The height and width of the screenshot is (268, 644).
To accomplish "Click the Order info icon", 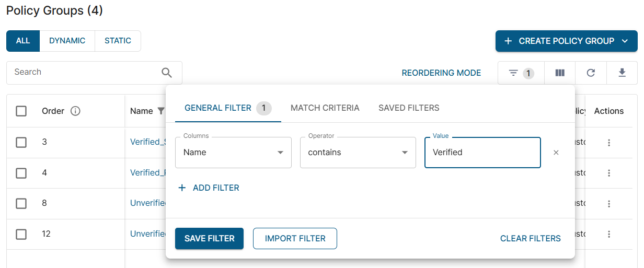I will (75, 111).
